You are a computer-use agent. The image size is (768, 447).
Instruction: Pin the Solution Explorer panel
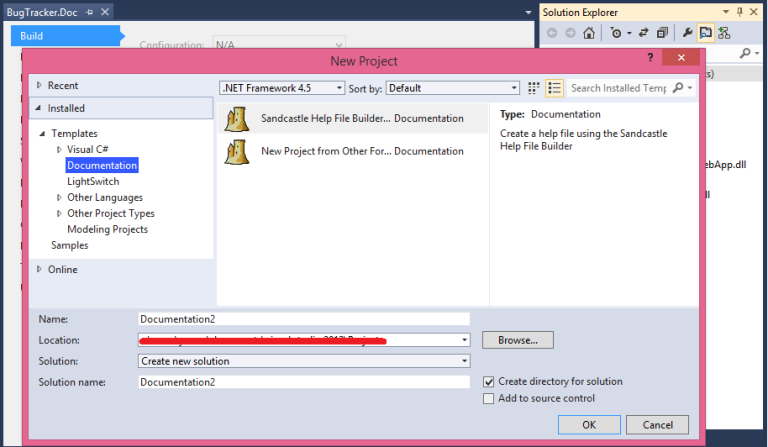740,12
